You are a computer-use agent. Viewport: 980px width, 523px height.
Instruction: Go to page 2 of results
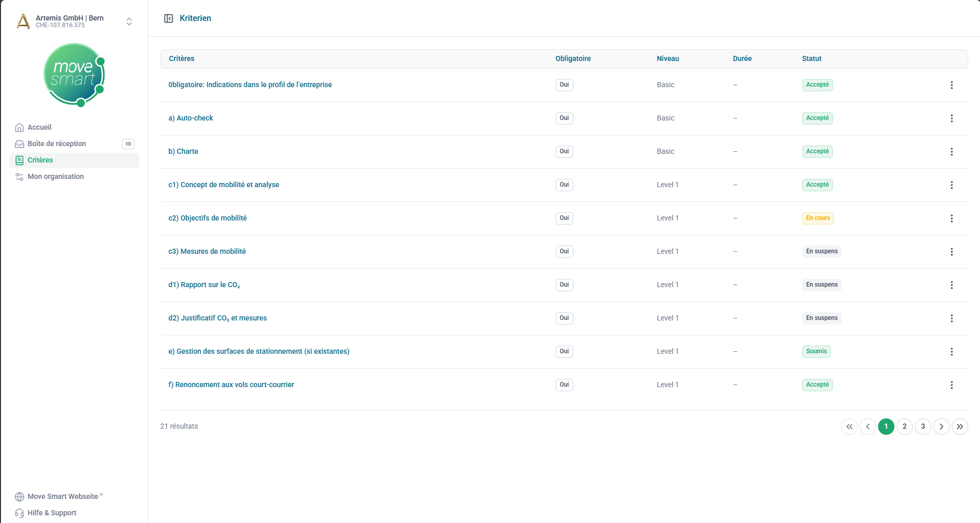coord(904,427)
